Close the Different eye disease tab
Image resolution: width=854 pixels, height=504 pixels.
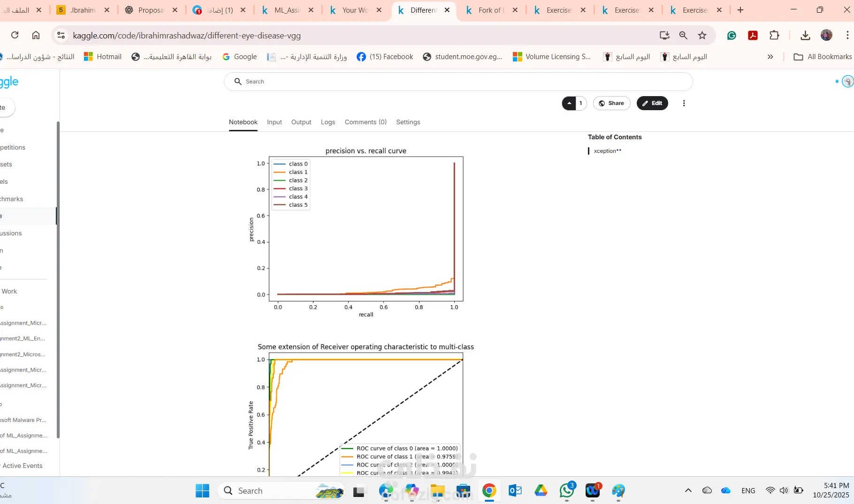click(447, 10)
